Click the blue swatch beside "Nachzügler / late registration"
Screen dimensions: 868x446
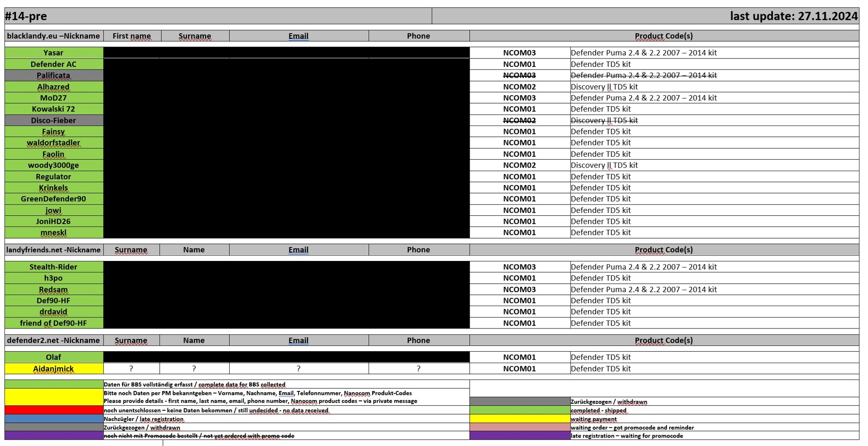point(54,419)
